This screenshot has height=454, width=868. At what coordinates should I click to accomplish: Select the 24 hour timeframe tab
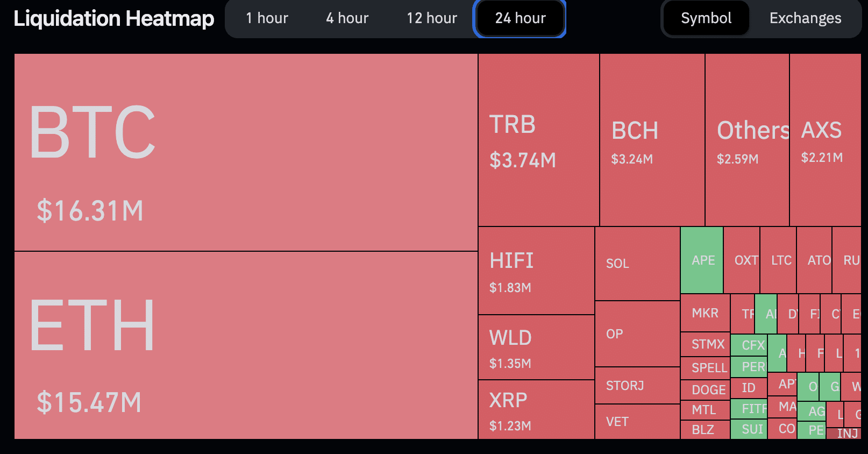click(520, 18)
